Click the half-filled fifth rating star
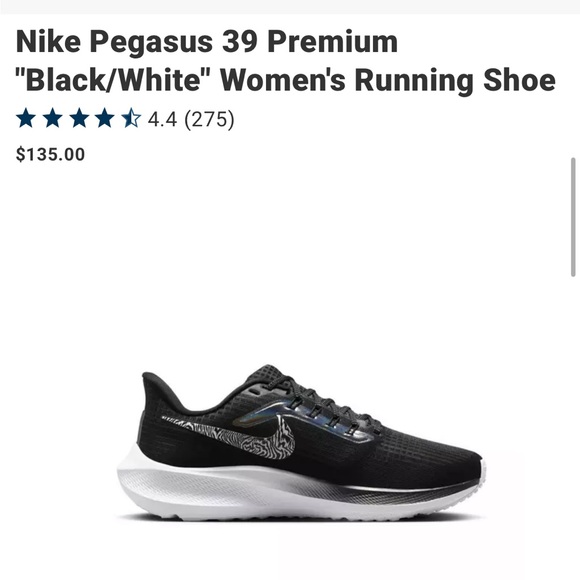This screenshot has height=580, width=580. [131, 118]
